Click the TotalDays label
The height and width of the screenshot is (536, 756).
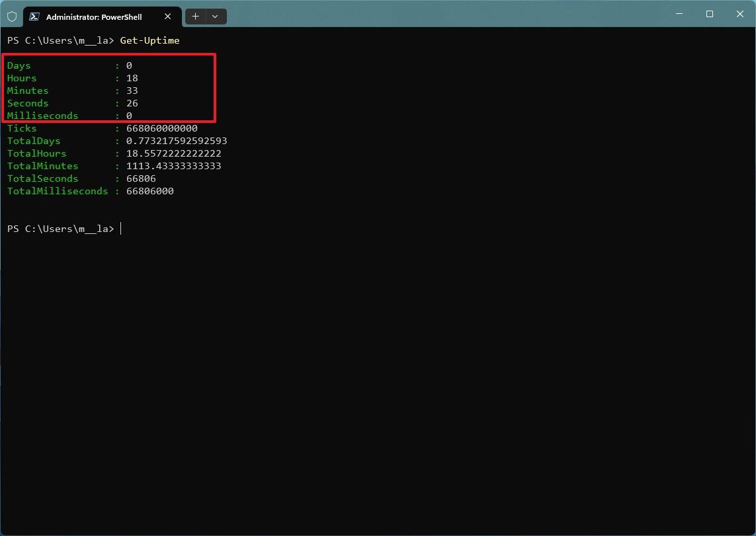pyautogui.click(x=34, y=141)
